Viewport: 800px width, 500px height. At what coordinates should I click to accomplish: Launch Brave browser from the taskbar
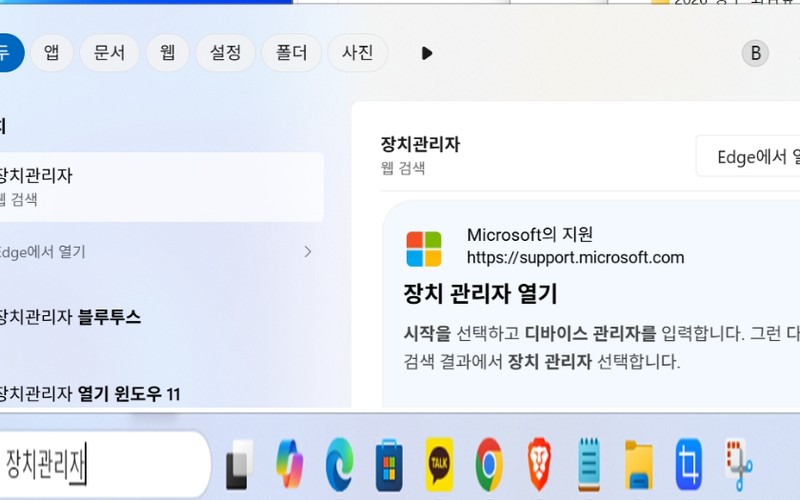539,465
